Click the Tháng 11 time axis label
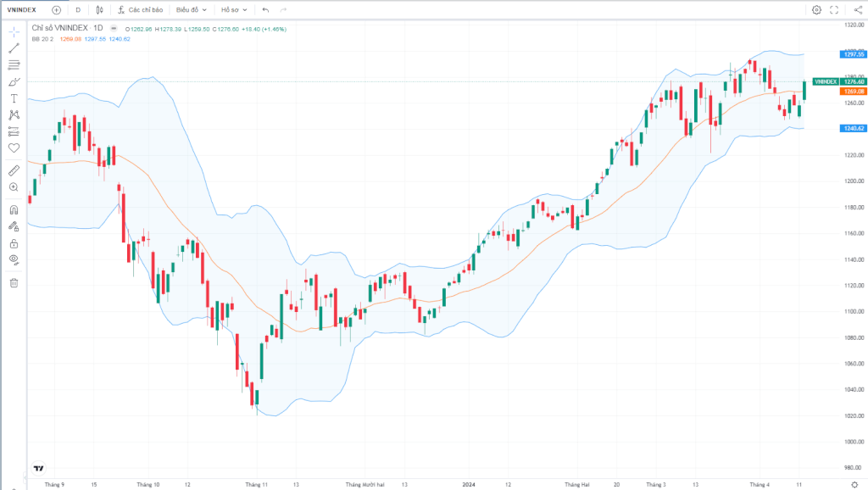Image resolution: width=868 pixels, height=490 pixels. pyautogui.click(x=256, y=485)
